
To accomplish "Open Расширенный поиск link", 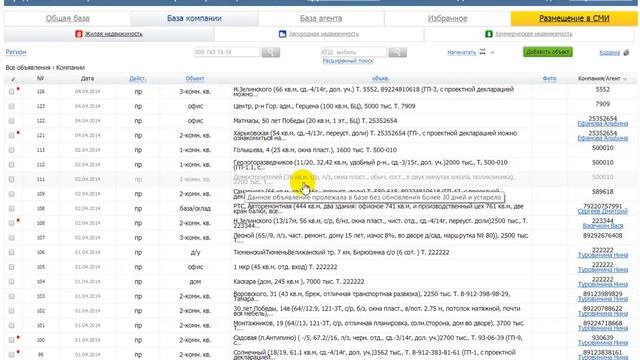I will [x=348, y=61].
